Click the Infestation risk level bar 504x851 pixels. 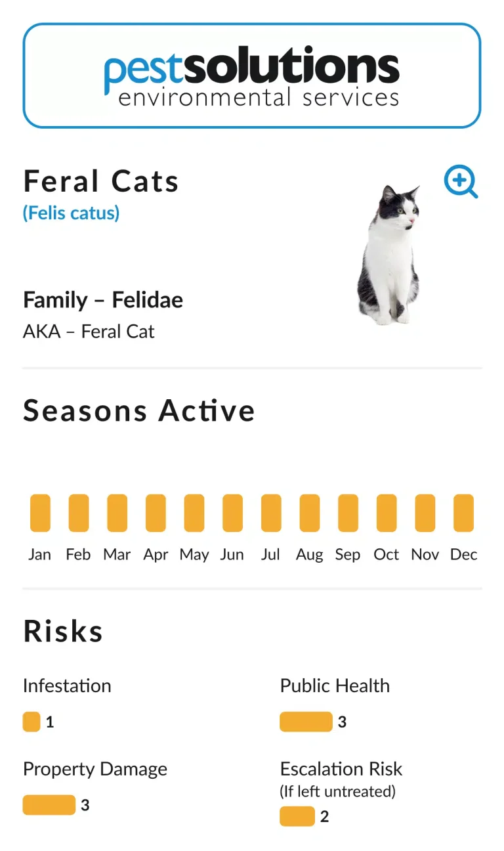[31, 722]
